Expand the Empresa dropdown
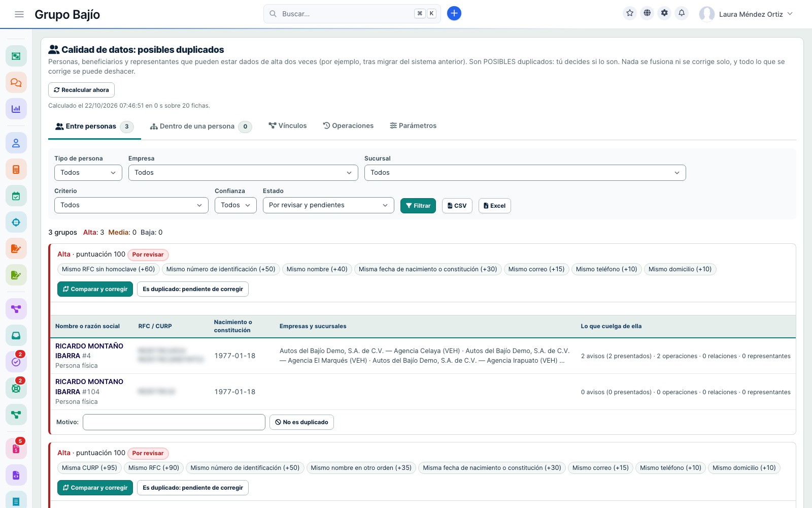This screenshot has width=812, height=508. pos(243,173)
